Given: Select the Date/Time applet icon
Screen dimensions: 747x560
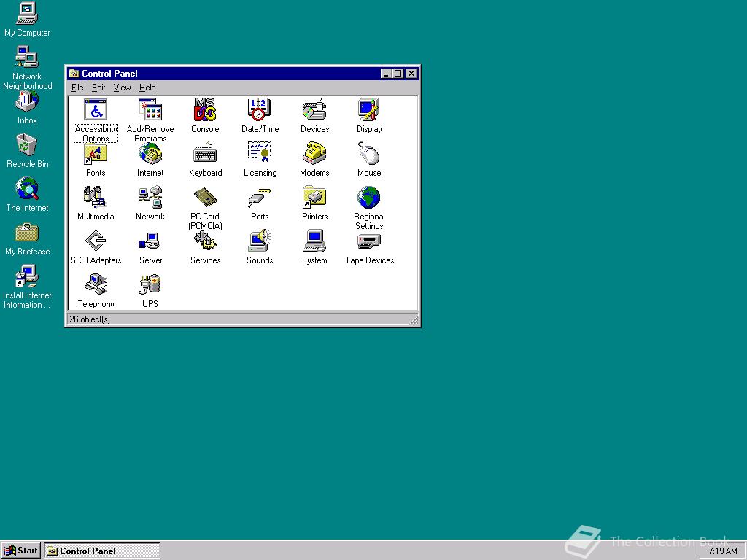Looking at the screenshot, I should [x=260, y=109].
